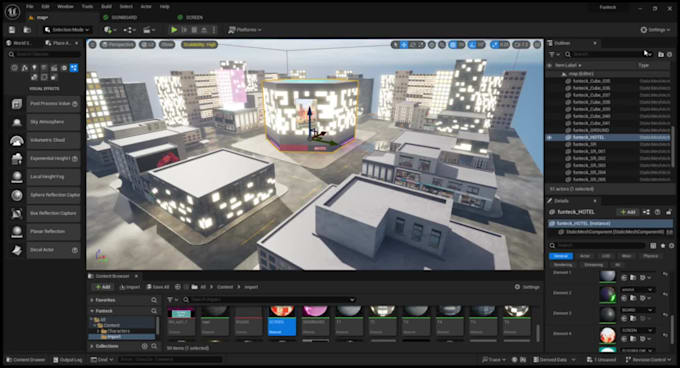Screen dimensions: 680x368
Task: Toggle favorites star filter in Details
Action: 663,246
